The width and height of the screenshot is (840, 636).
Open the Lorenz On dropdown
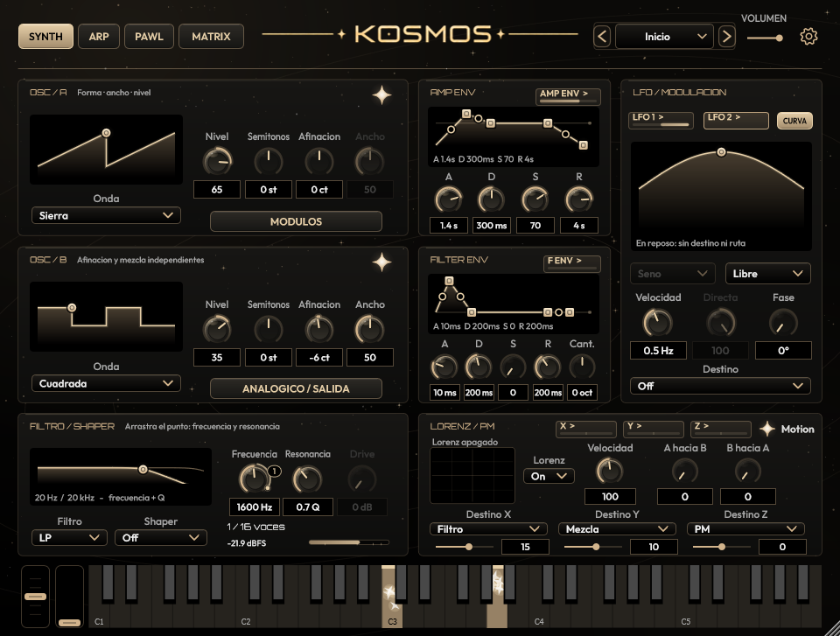tap(549, 476)
